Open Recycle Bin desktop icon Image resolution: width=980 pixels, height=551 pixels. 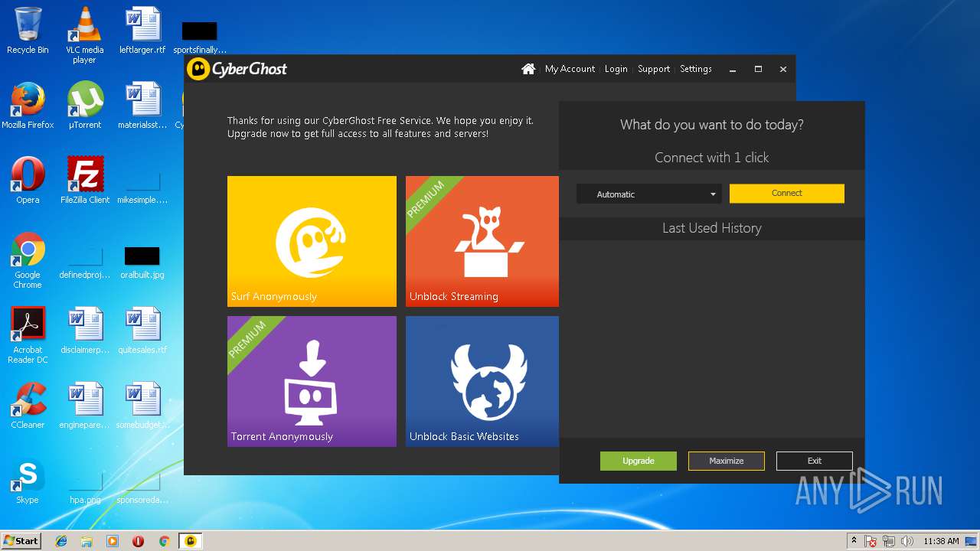tap(28, 31)
